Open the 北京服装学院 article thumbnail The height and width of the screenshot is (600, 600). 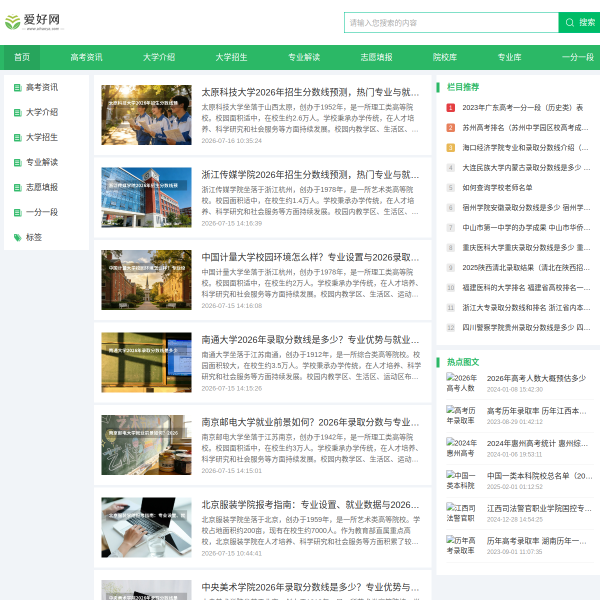[x=146, y=527]
